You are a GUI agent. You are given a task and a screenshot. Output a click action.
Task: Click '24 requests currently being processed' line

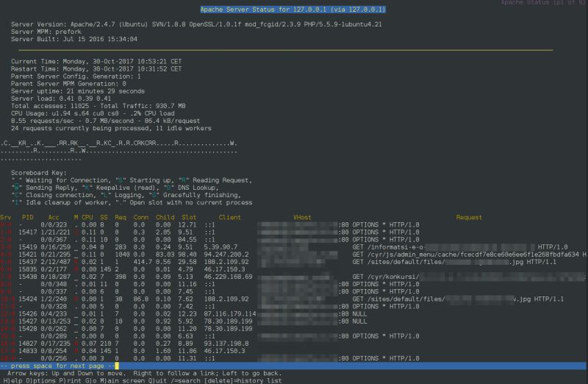coord(111,129)
